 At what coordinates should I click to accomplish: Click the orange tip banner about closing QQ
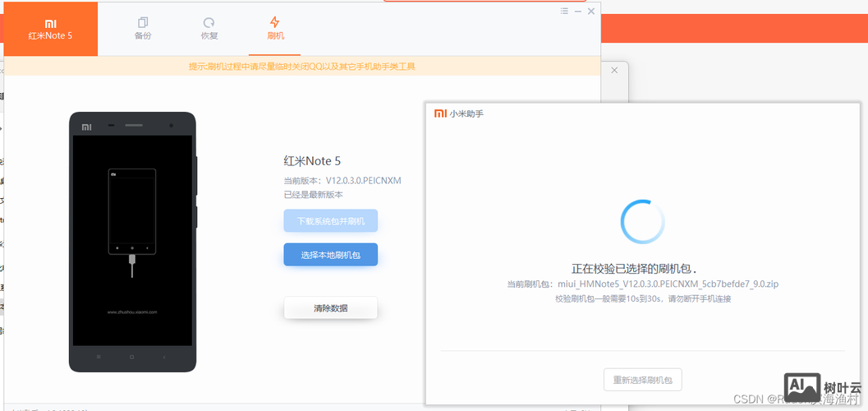(x=301, y=67)
